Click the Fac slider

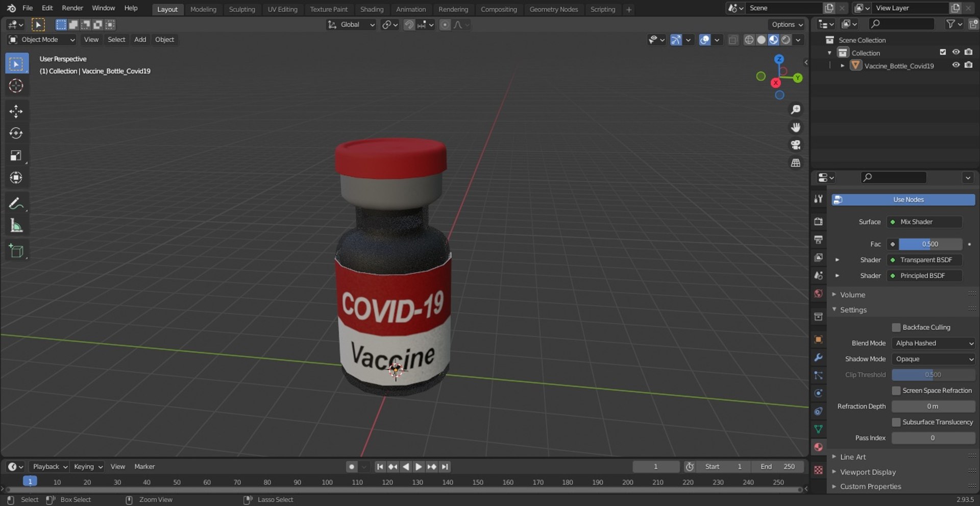930,244
